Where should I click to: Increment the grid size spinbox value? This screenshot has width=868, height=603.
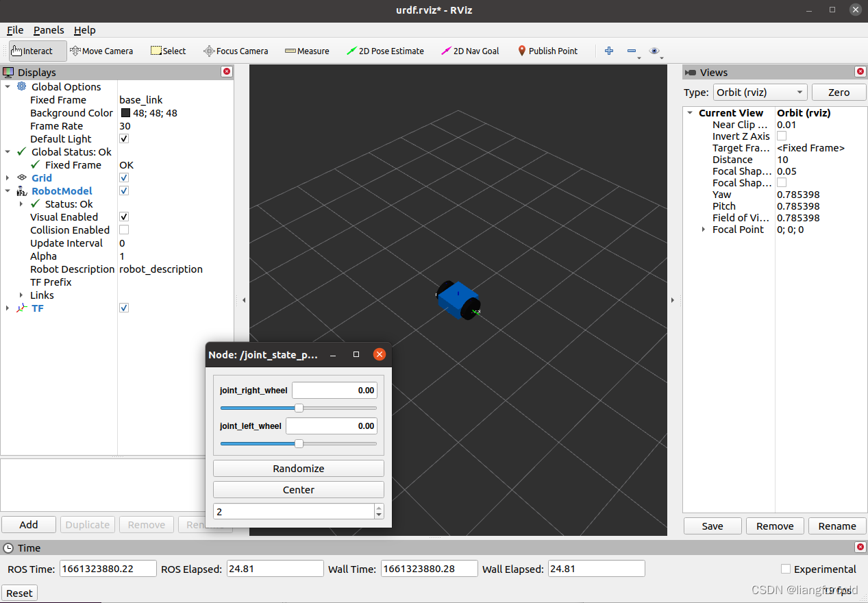pyautogui.click(x=379, y=508)
